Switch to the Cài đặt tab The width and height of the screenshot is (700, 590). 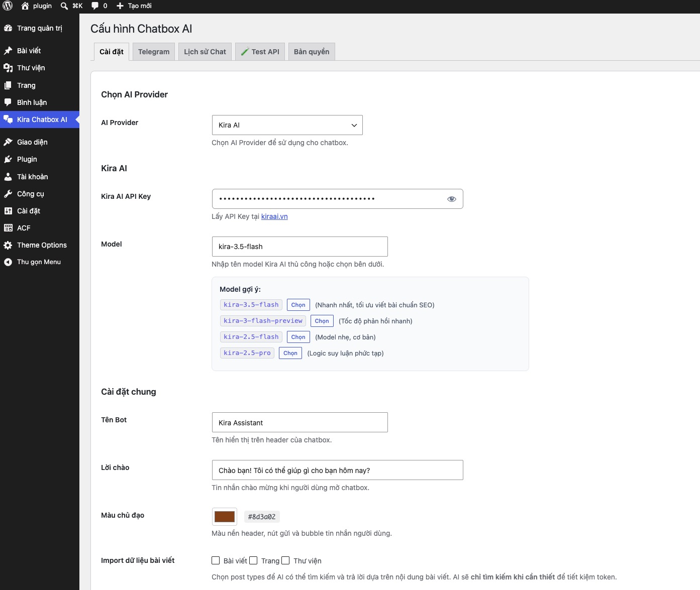(112, 52)
